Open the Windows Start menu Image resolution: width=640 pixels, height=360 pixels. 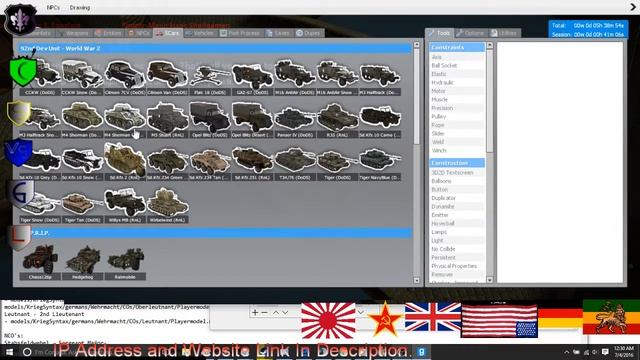[x=9, y=352]
